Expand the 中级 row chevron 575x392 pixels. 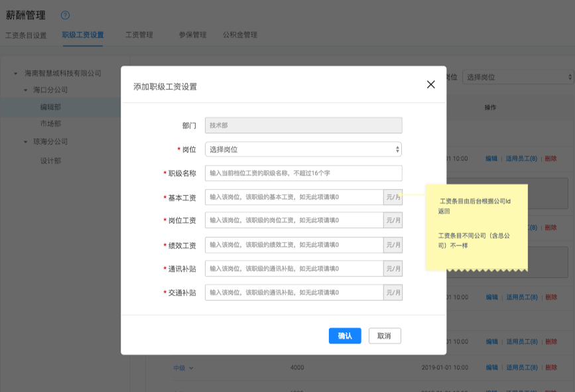pos(192,368)
